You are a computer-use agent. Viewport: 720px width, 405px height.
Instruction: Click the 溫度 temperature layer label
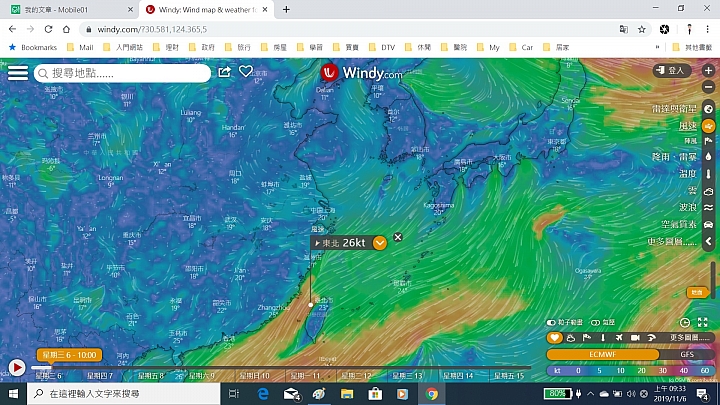[688, 174]
